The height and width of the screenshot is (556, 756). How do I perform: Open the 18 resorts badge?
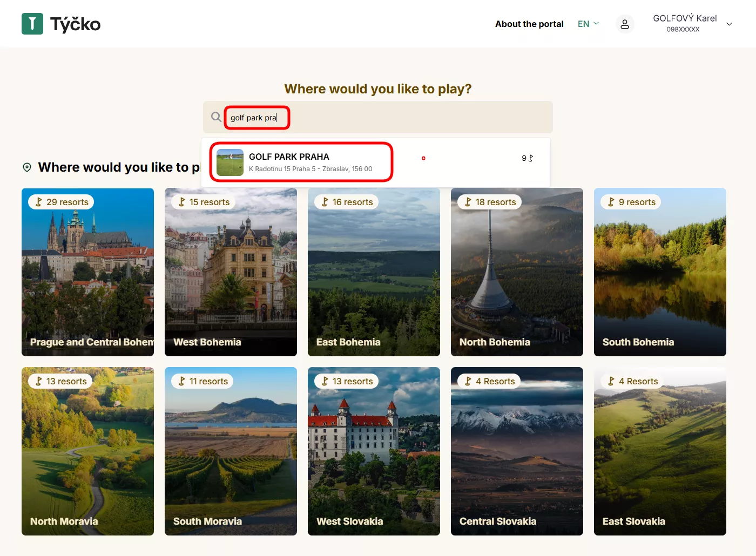(x=490, y=202)
